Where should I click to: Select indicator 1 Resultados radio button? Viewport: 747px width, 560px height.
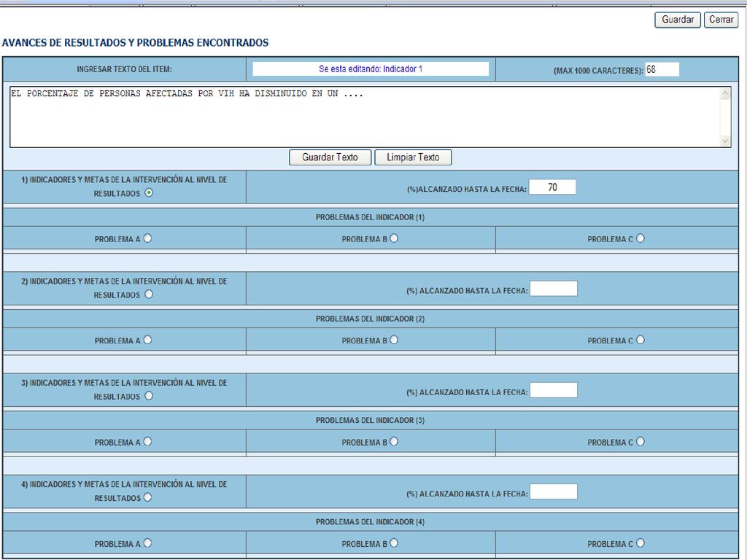149,192
